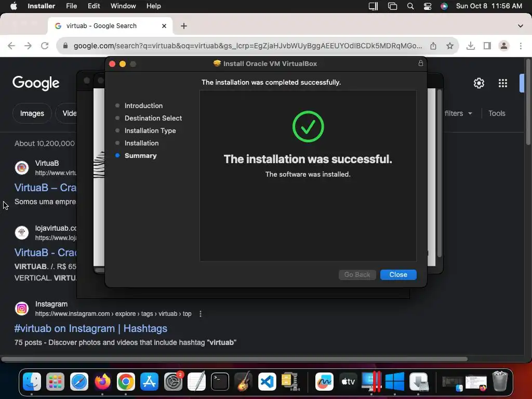Click the Chrome profile avatar
This screenshot has height=399, width=532.
tap(504, 46)
